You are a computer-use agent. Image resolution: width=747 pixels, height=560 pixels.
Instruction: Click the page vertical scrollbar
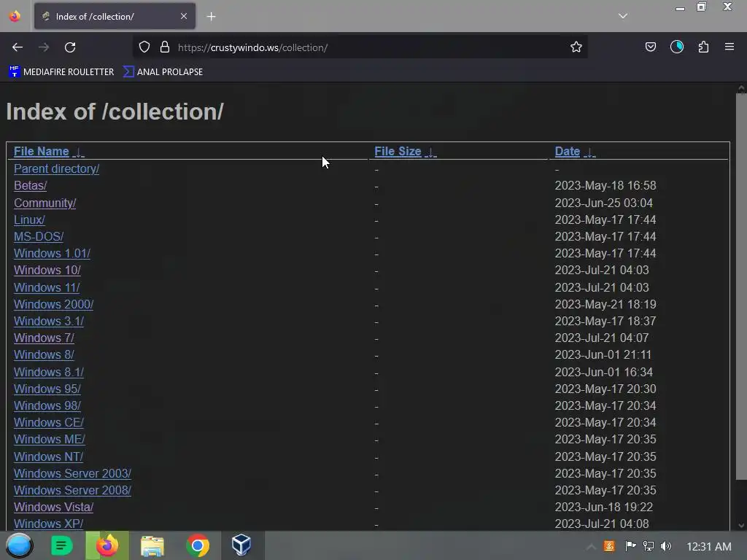(x=741, y=286)
